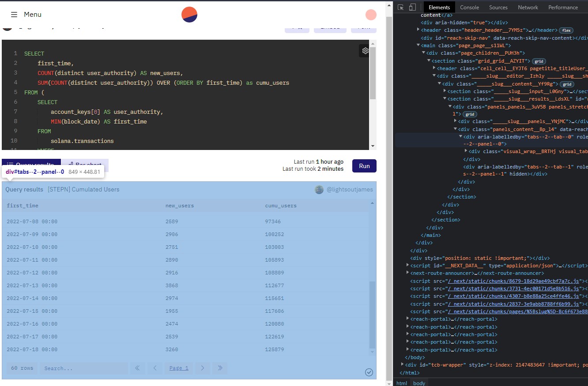Click the Dune logo in the header

[189, 15]
